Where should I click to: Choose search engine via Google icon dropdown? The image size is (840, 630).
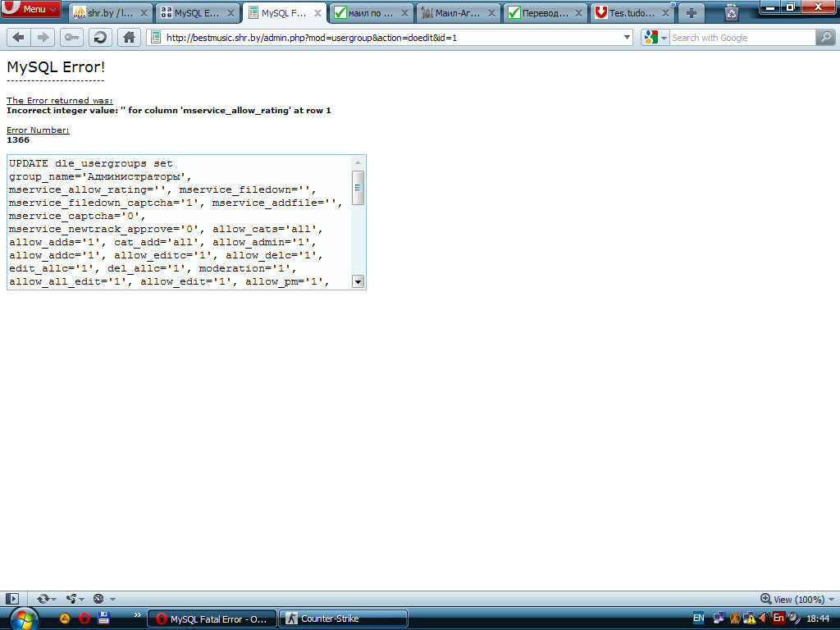point(655,38)
